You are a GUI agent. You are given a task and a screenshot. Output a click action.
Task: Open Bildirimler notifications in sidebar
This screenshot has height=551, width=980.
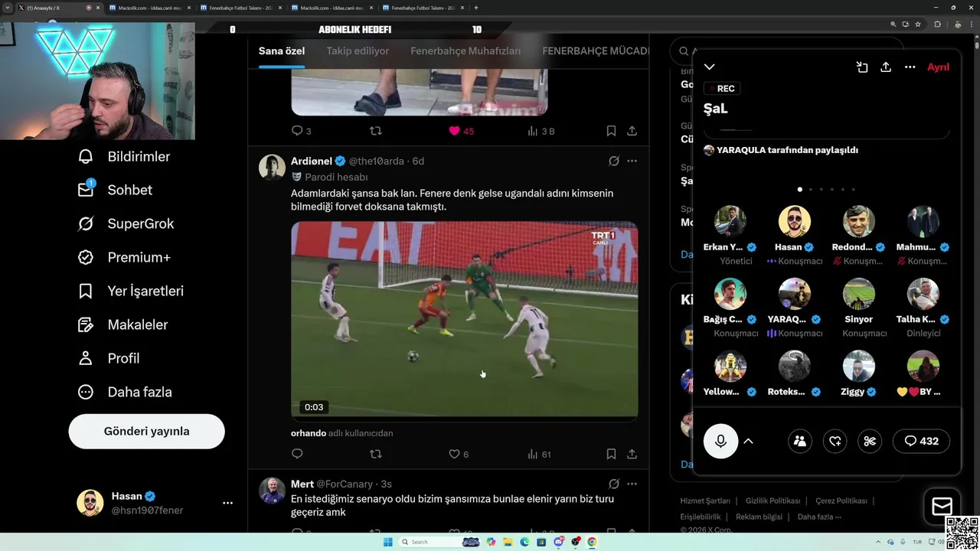point(124,156)
